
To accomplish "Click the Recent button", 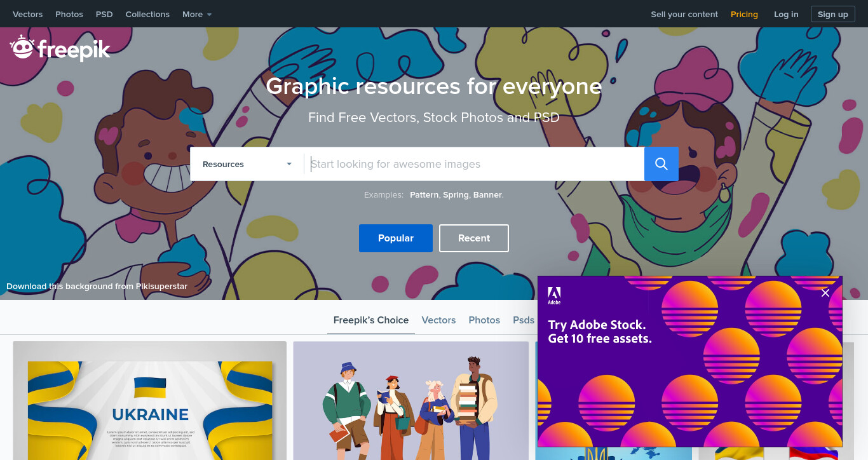I will pyautogui.click(x=474, y=238).
